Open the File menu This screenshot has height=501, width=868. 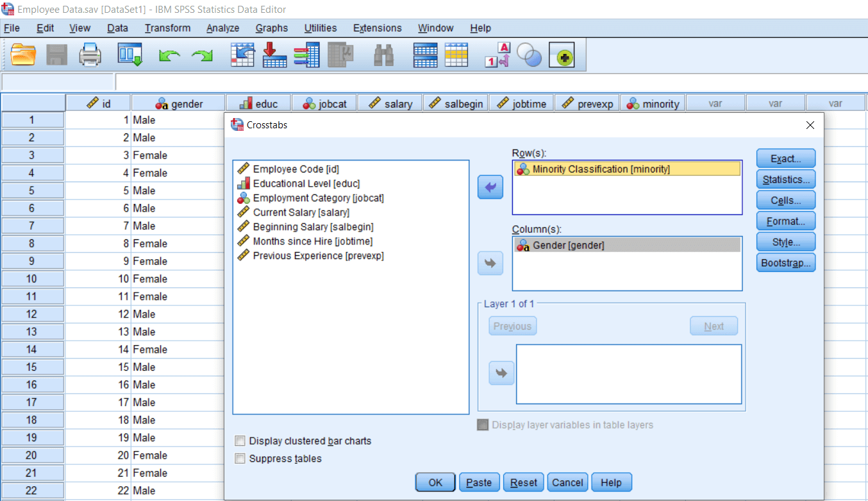point(12,28)
